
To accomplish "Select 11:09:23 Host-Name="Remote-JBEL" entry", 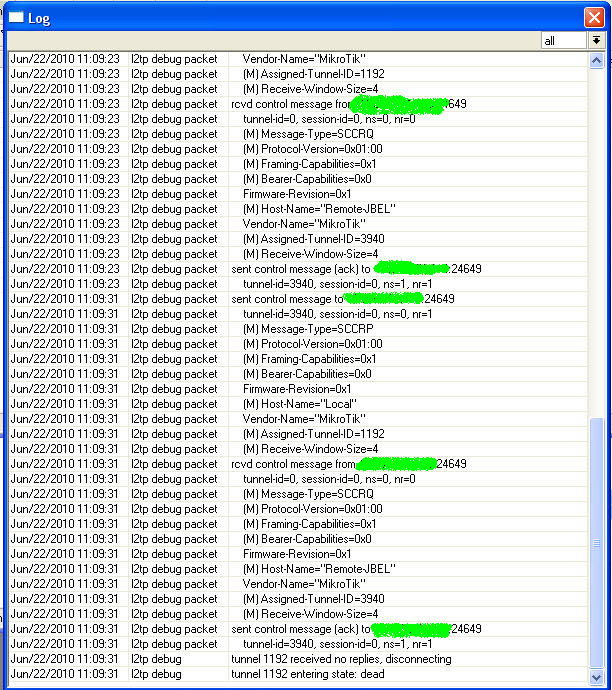I will coord(298,209).
